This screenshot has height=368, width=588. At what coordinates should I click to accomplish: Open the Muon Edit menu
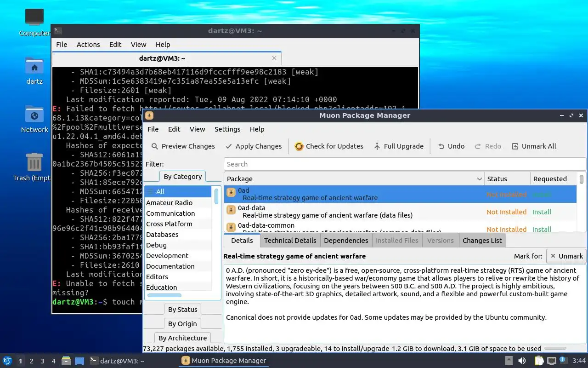click(174, 129)
